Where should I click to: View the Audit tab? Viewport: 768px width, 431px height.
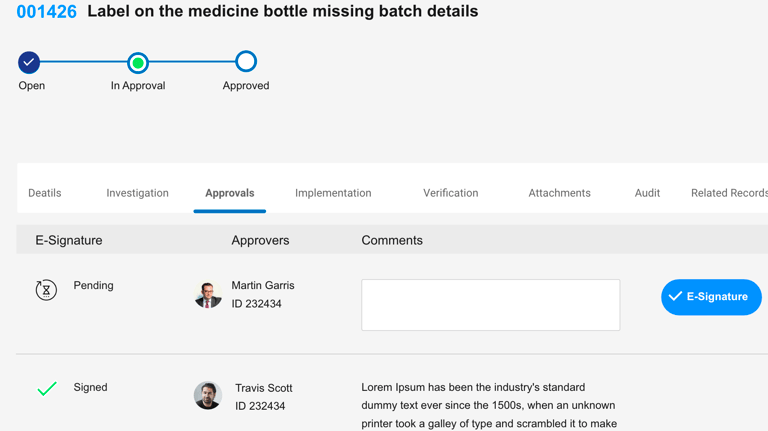pos(647,193)
